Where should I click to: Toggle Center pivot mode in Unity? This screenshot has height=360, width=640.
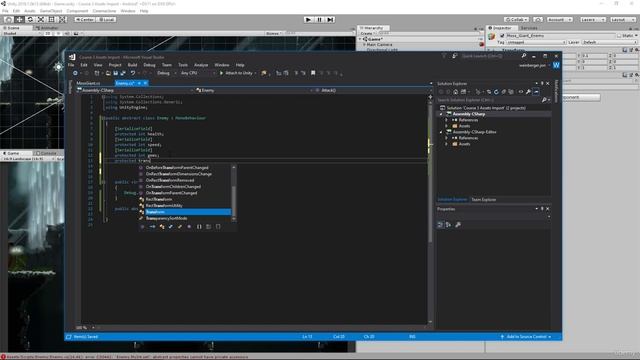(x=84, y=19)
